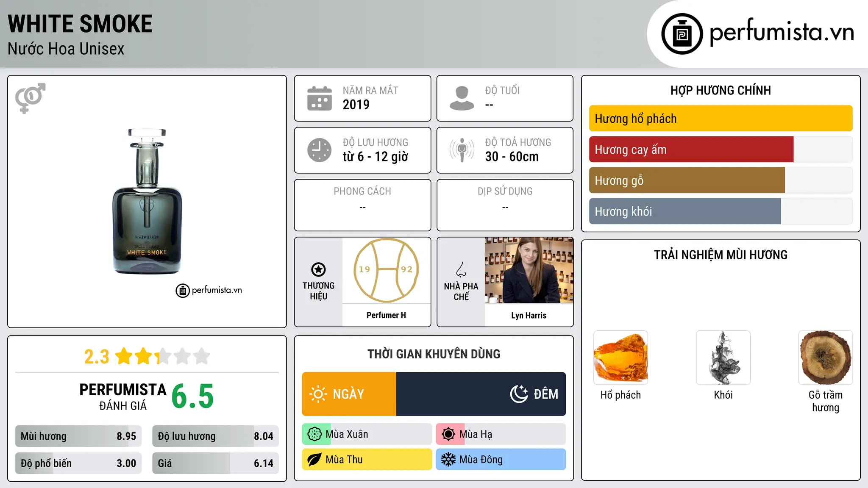Click the NHÀ PHA CHẾ label
Viewport: 868px width, 488px height.
(x=461, y=291)
